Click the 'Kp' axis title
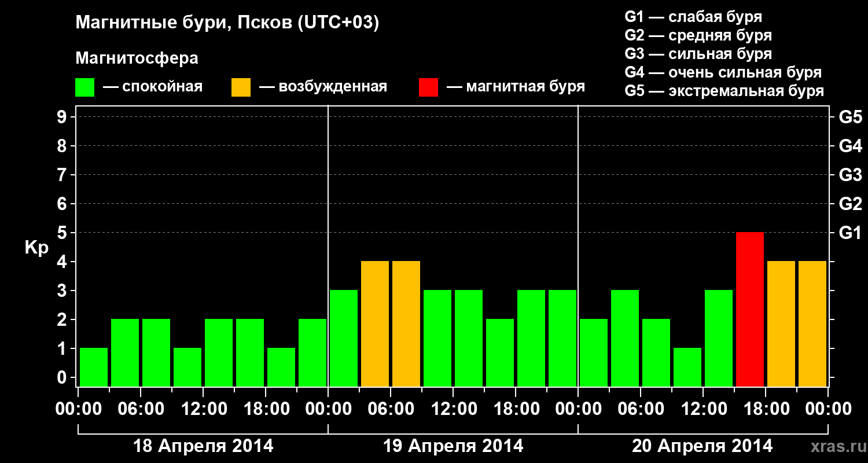The width and height of the screenshot is (868, 463). point(36,248)
